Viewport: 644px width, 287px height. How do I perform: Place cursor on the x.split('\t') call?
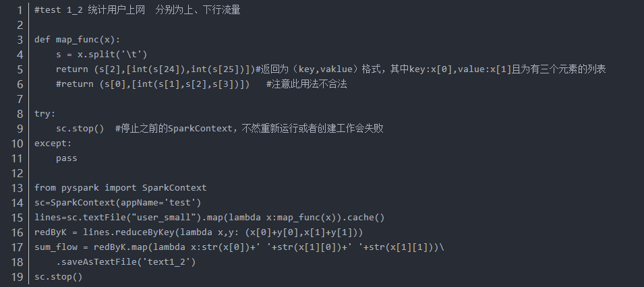(x=115, y=54)
